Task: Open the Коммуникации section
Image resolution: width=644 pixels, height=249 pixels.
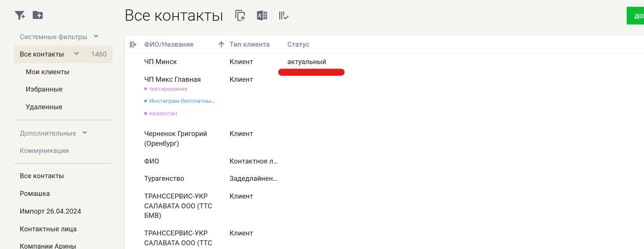Action: tap(44, 151)
